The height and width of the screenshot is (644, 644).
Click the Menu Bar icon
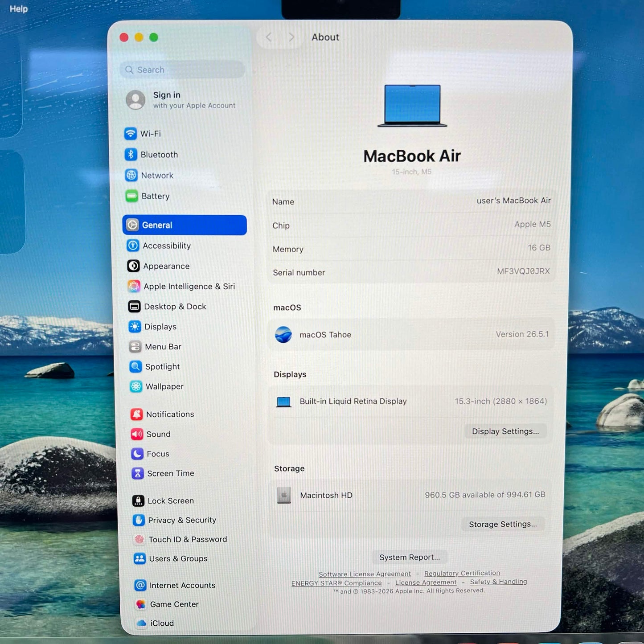135,346
